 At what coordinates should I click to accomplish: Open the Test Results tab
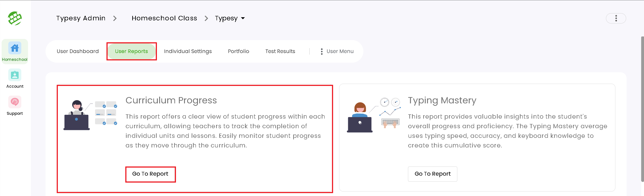point(280,51)
